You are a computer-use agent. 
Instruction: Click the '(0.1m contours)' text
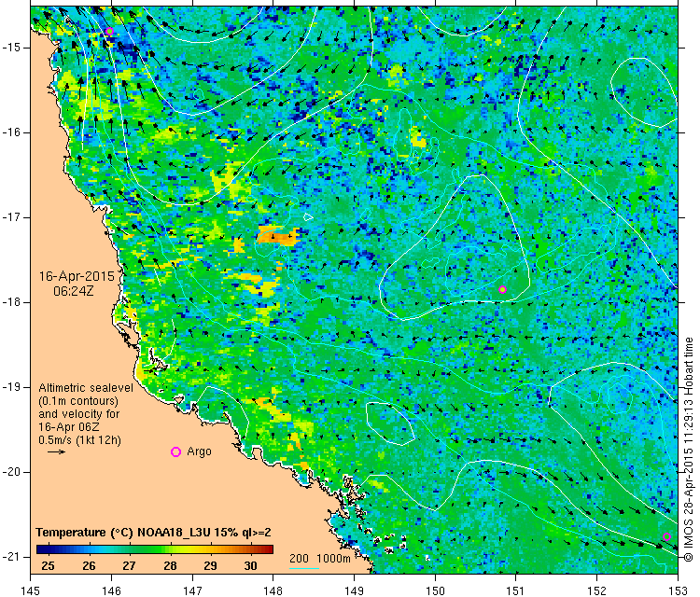(78, 401)
